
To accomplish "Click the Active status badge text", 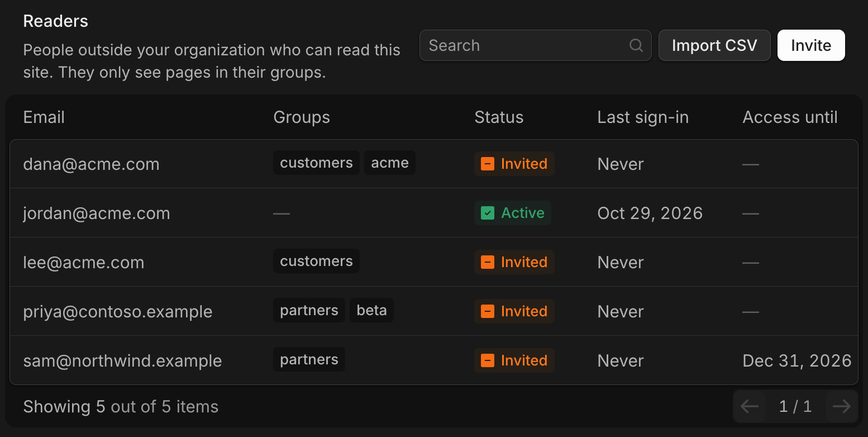I will pyautogui.click(x=523, y=213).
